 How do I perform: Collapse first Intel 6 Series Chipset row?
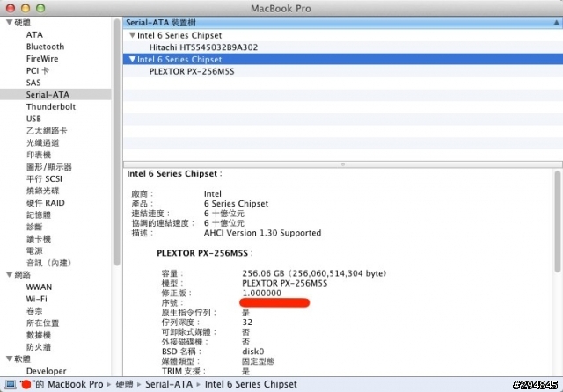(x=132, y=35)
